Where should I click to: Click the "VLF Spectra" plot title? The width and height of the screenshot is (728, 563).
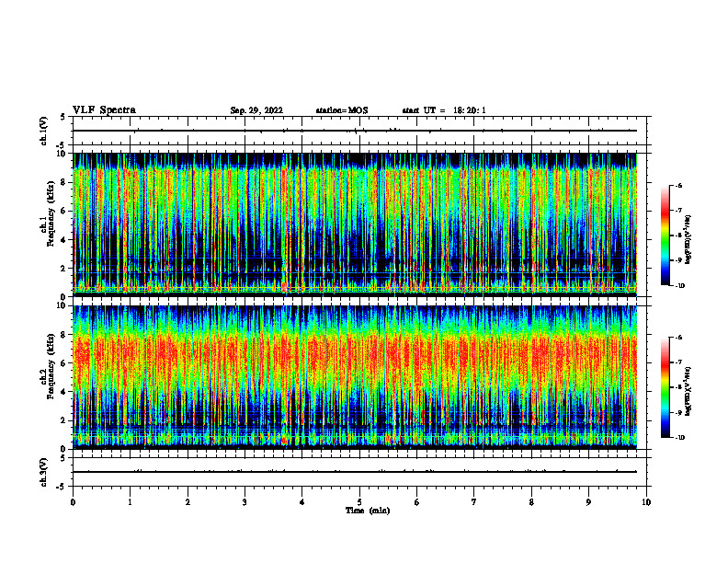point(104,110)
